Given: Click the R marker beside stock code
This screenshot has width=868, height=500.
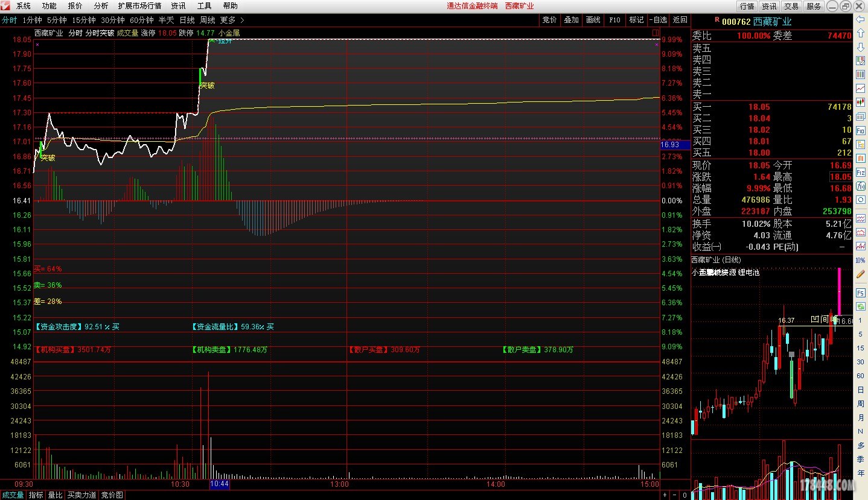Looking at the screenshot, I should 716,20.
